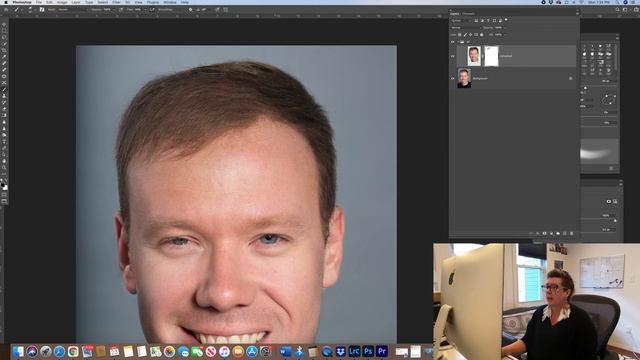Open the Layers panel flyout menu

click(x=578, y=14)
